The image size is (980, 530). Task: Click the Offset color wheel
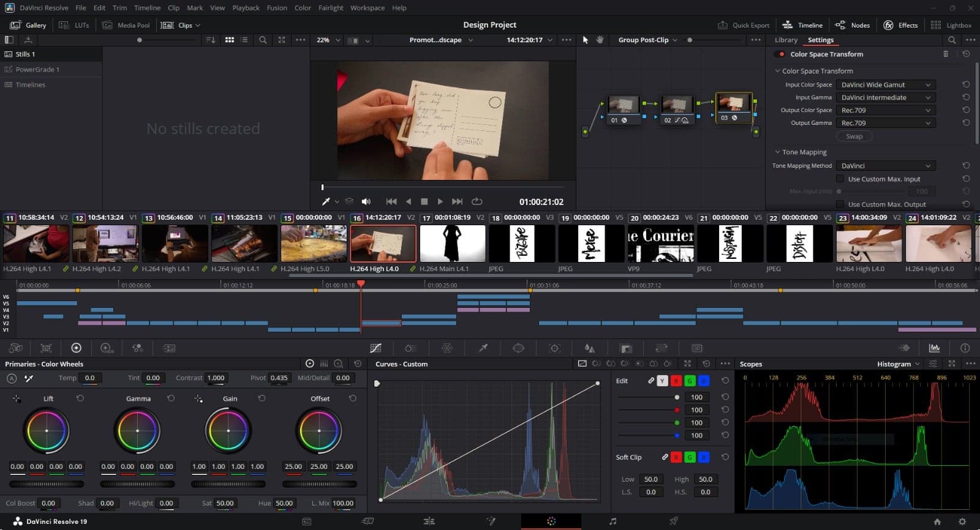click(319, 431)
